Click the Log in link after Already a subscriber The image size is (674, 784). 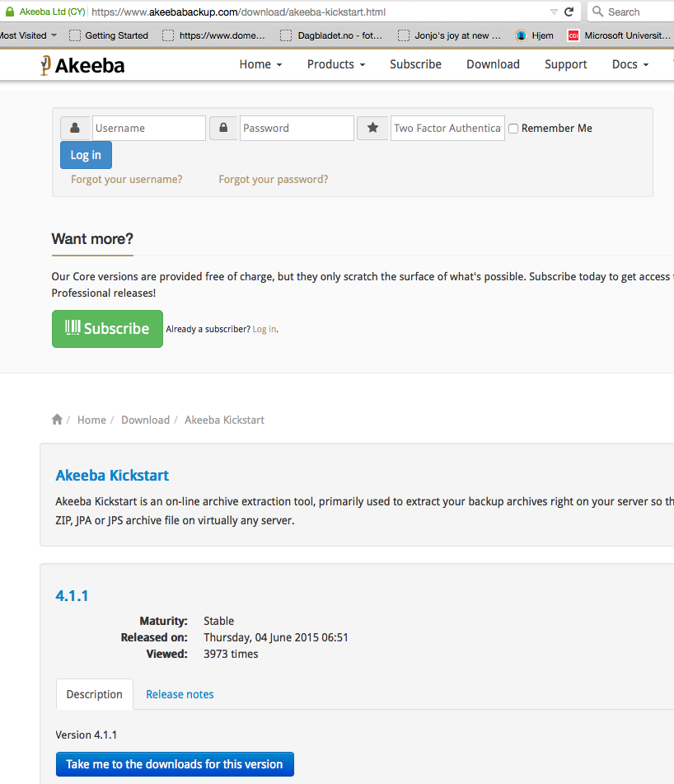tap(264, 329)
